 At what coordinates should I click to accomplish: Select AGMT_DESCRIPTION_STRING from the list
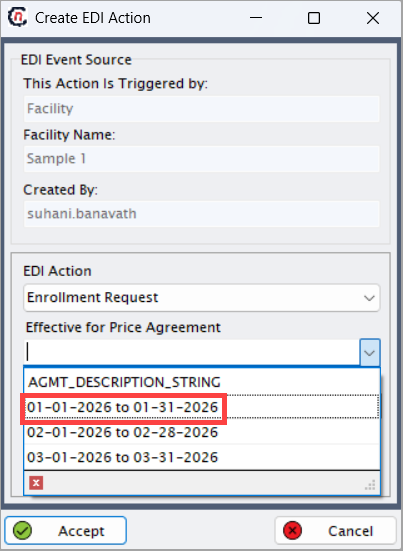[x=202, y=382]
